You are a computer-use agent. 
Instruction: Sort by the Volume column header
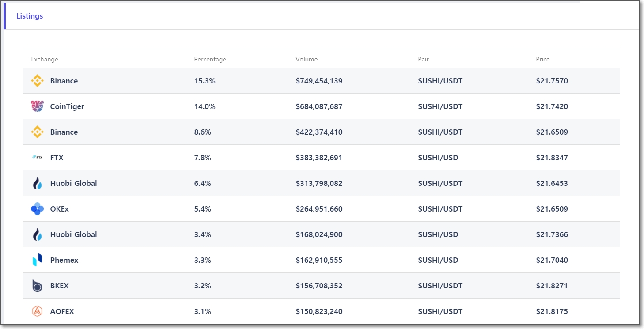pos(307,59)
